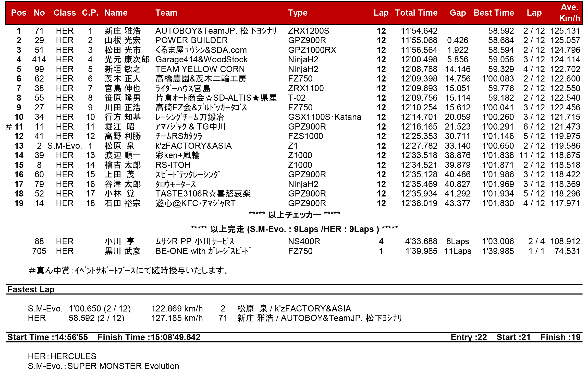Click the # mark beside position 11
Screen dimensions: 588x371
pos(9,127)
